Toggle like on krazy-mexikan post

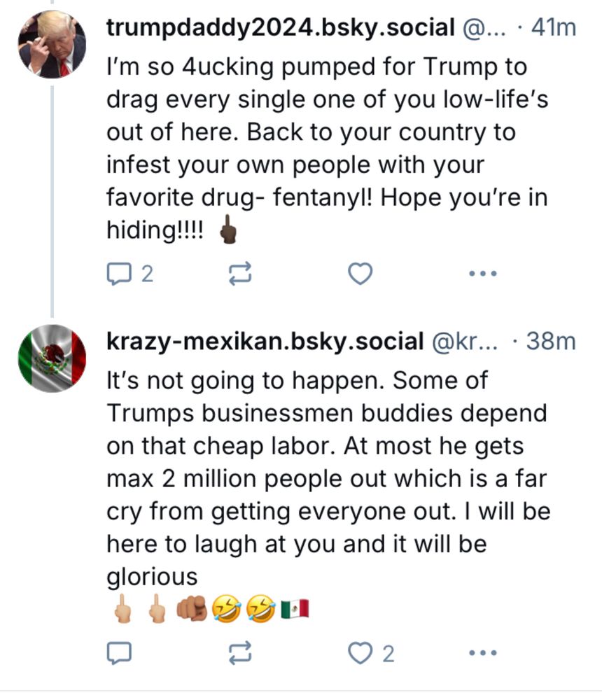click(x=360, y=653)
